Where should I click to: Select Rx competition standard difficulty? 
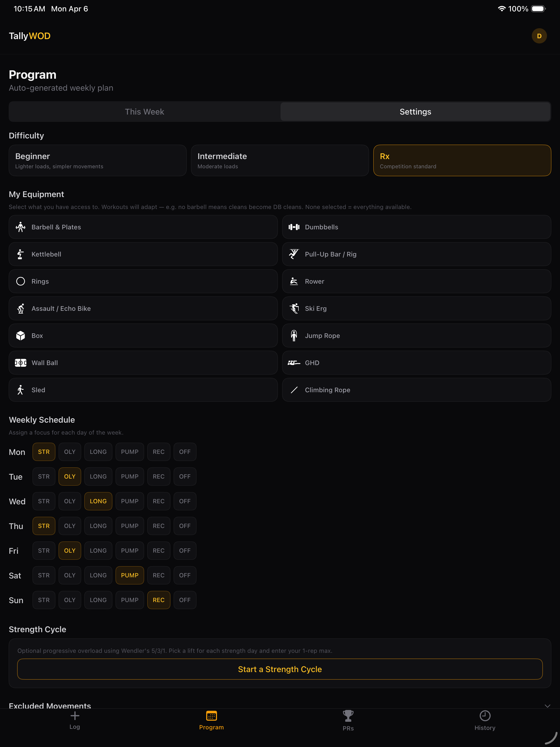pyautogui.click(x=462, y=160)
